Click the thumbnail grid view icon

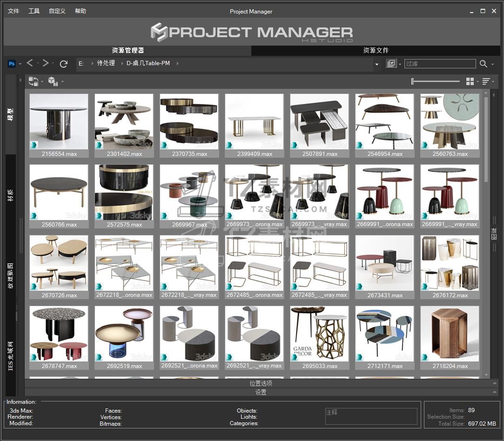pyautogui.click(x=470, y=82)
